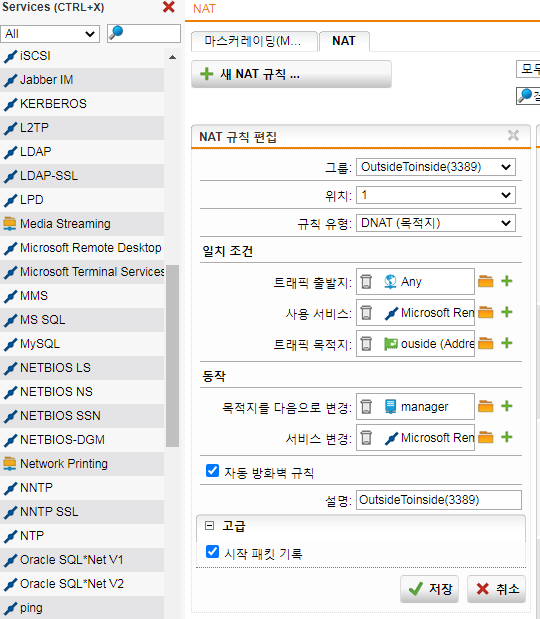The width and height of the screenshot is (540, 619).
Task: Open the All services filter dropdown
Action: click(50, 34)
